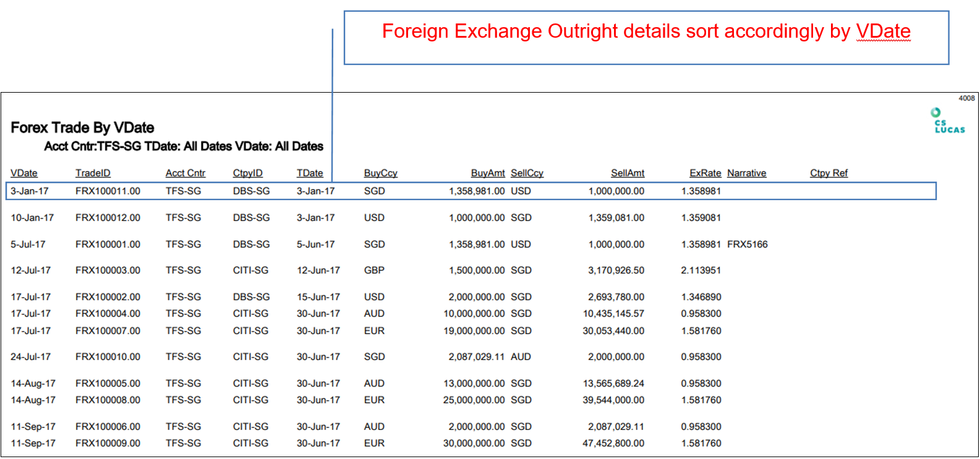980x459 pixels.
Task: Click the Ctpy Ref column header
Action: pyautogui.click(x=829, y=173)
